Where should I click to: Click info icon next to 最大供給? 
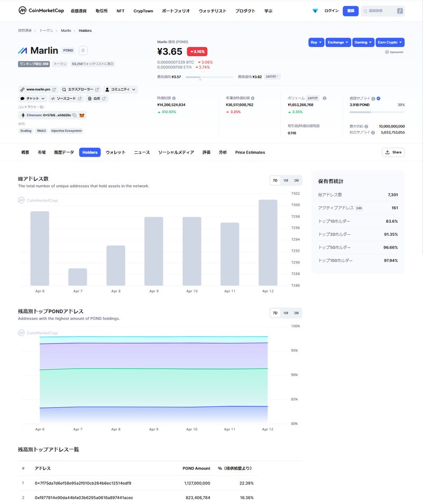[x=366, y=126]
